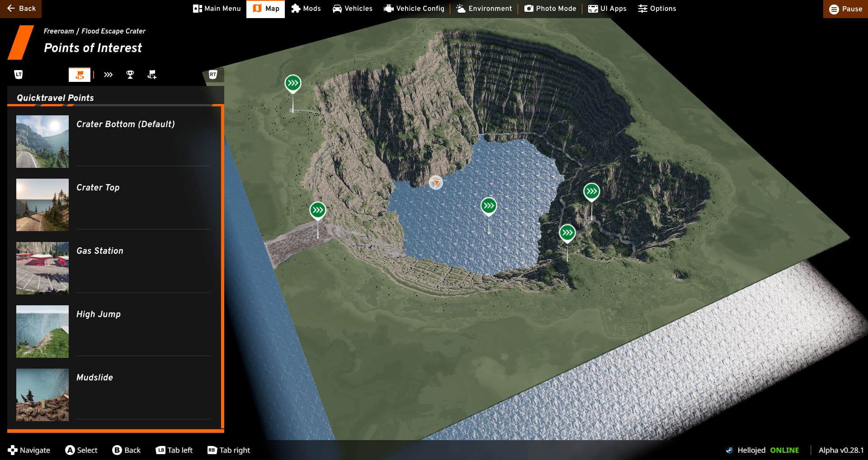868x460 pixels.
Task: Switch to the quicktravel triple-chevron tab
Action: click(108, 75)
